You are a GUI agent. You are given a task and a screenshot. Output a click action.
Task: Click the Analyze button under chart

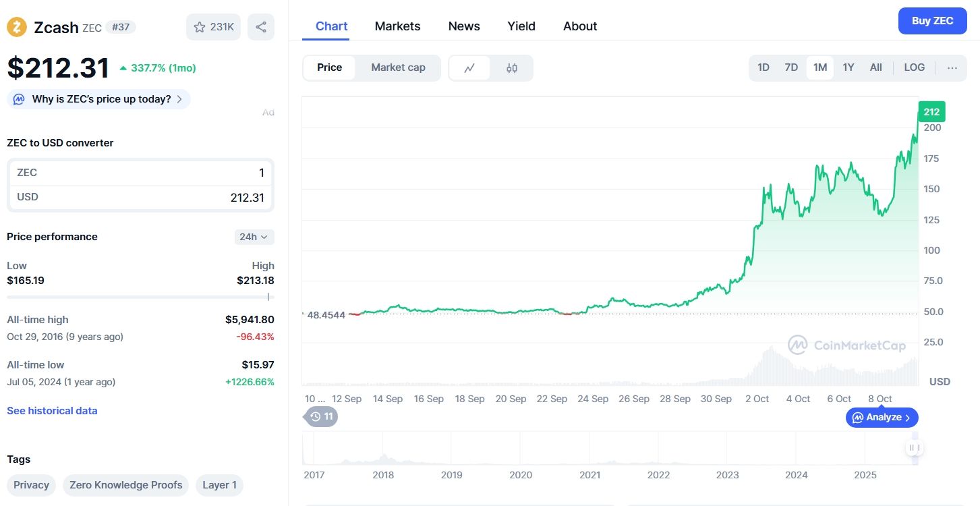tap(882, 418)
